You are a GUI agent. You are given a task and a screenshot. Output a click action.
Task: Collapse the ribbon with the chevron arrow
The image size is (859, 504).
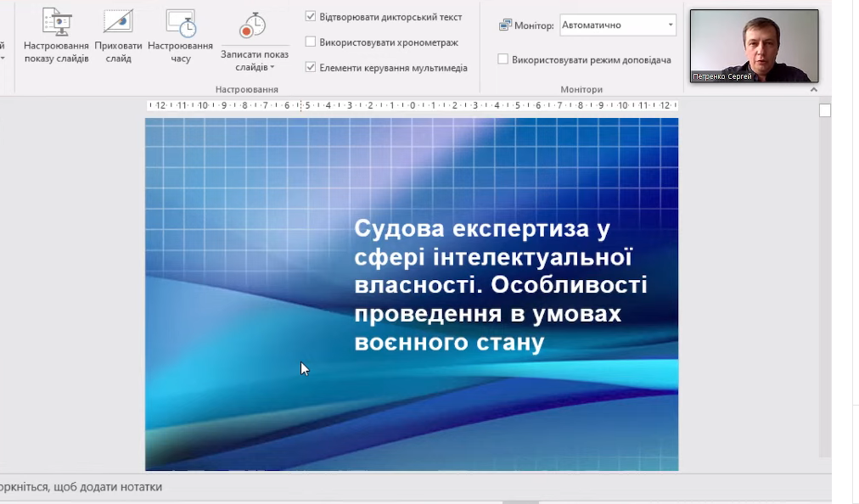pos(814,89)
